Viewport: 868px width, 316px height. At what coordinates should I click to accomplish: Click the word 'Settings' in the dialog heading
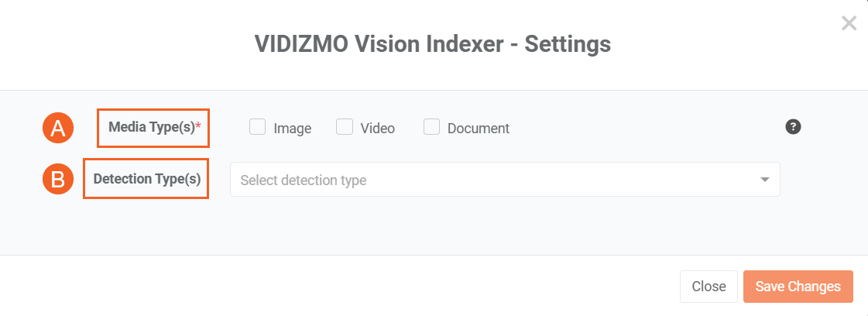pos(568,44)
